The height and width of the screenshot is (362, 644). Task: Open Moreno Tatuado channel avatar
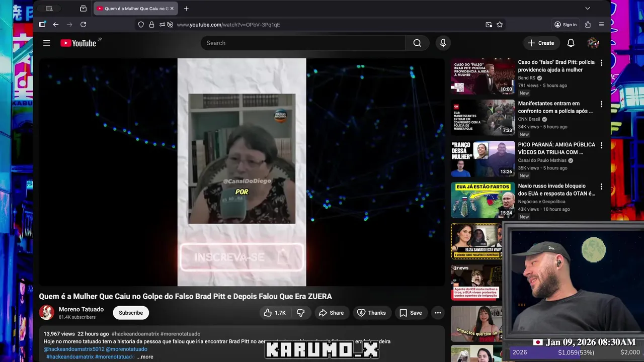click(47, 313)
